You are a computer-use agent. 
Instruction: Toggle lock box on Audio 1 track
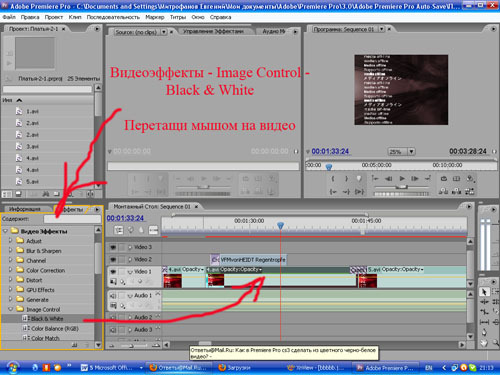click(122, 295)
